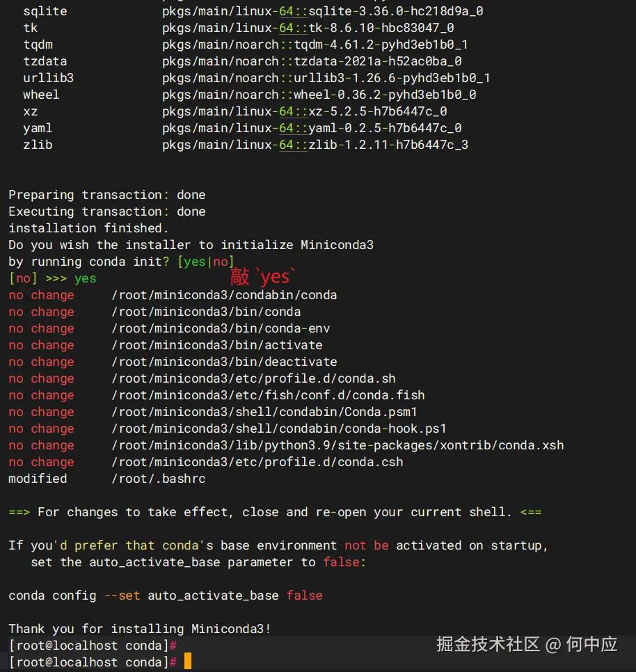636x672 pixels.
Task: Click the xontrib/conda.xsh file path
Action: click(x=337, y=445)
